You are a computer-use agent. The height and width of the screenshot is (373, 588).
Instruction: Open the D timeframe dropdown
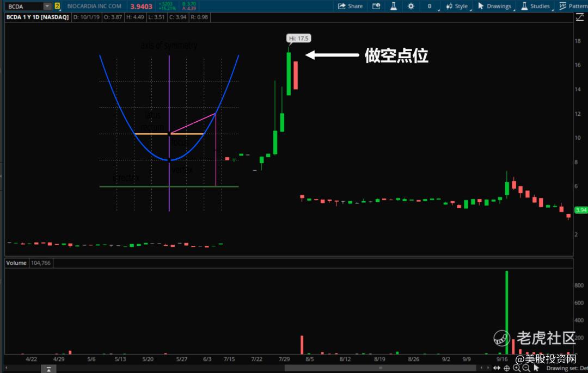pyautogui.click(x=430, y=6)
